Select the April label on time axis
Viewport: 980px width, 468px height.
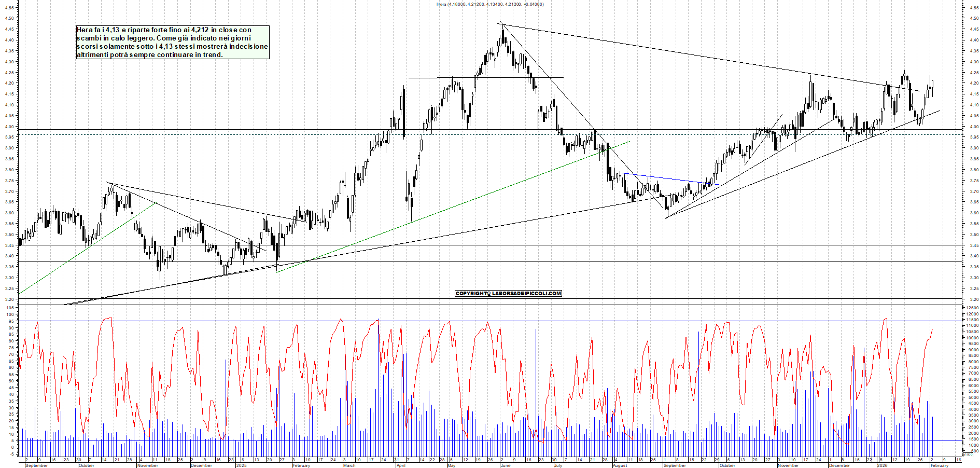pos(401,465)
